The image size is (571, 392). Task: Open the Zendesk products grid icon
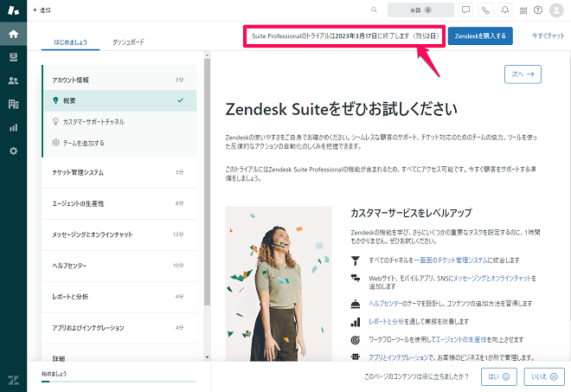coord(523,10)
